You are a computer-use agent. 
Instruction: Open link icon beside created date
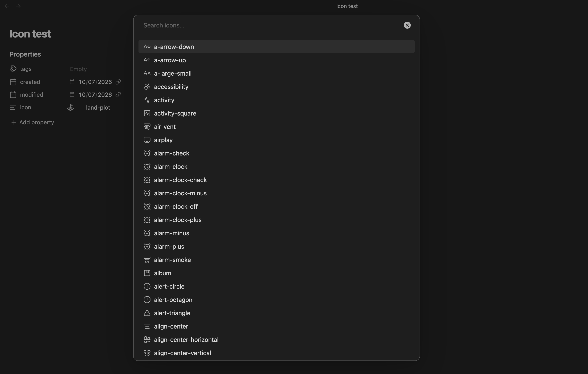pyautogui.click(x=118, y=82)
